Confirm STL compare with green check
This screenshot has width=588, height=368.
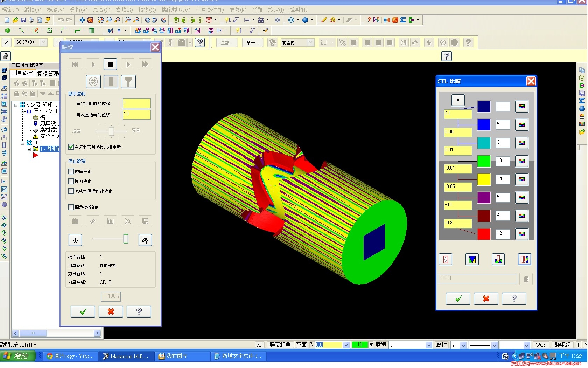(x=458, y=299)
